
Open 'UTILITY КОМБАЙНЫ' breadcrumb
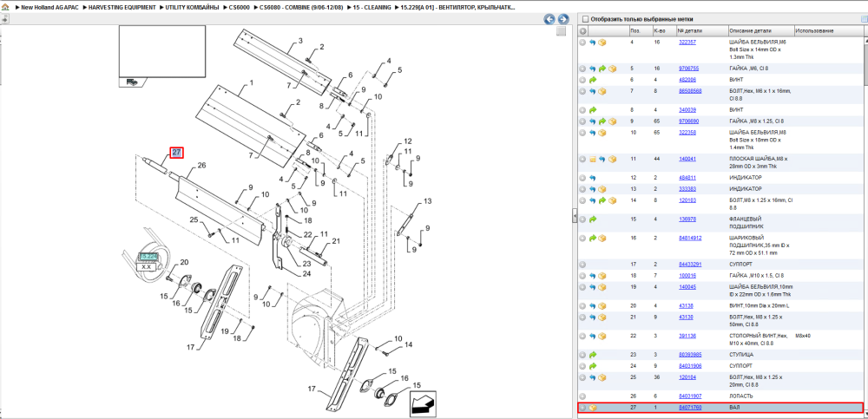192,9
